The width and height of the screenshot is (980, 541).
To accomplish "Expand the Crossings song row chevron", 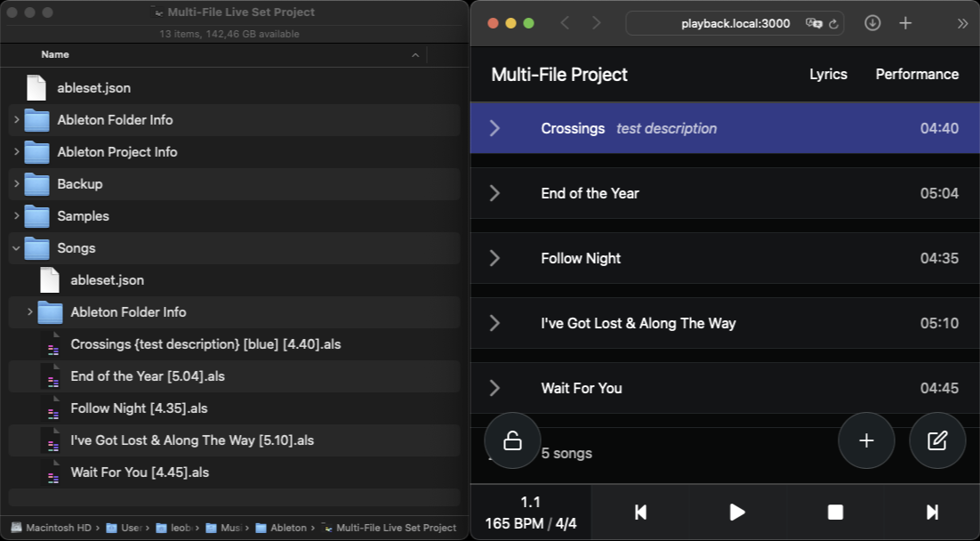I will point(495,128).
